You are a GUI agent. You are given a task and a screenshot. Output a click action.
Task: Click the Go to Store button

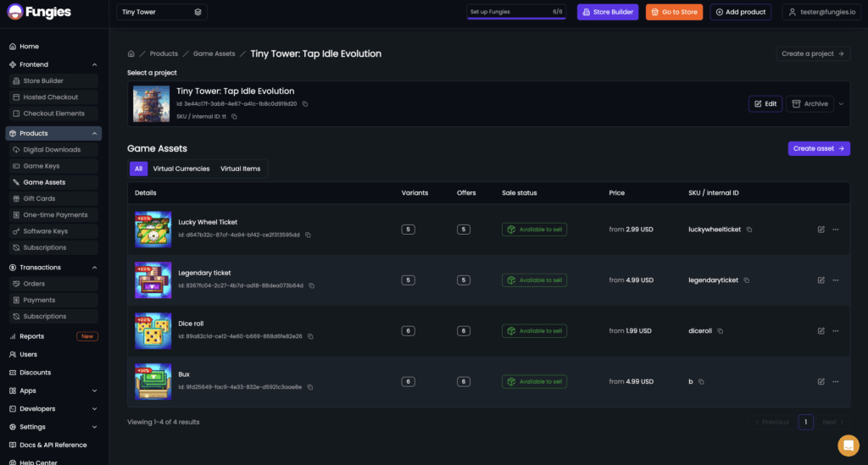(674, 12)
